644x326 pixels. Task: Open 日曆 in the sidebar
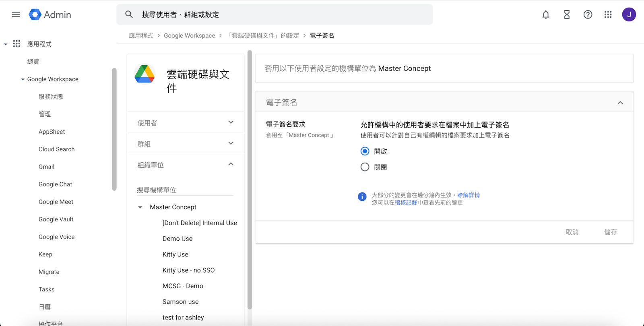(x=45, y=307)
